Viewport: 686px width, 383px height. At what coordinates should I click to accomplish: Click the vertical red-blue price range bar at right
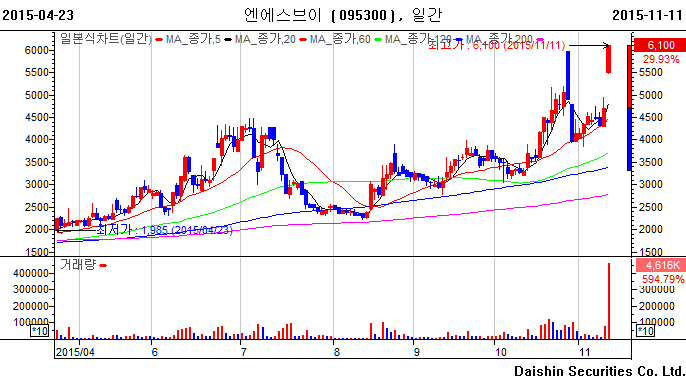point(630,108)
